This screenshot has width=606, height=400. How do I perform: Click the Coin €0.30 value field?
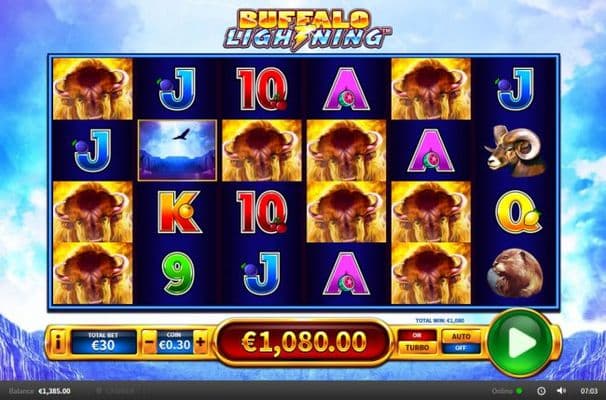175,342
